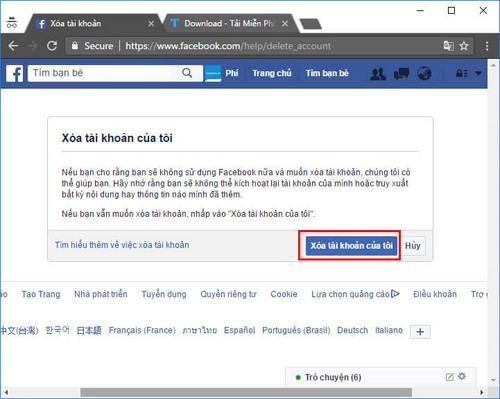Click the profile picture next to Phí
This screenshot has width=500, height=399.
coord(213,73)
